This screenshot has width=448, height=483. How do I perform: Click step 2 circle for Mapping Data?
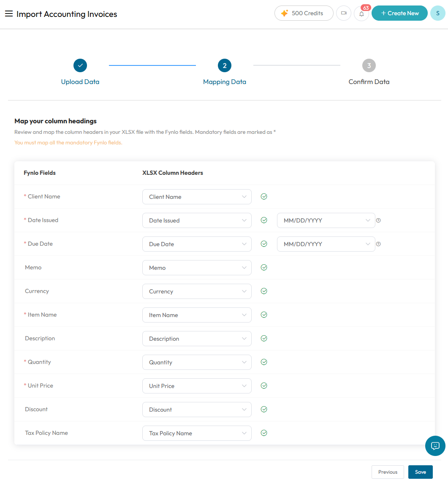point(225,65)
